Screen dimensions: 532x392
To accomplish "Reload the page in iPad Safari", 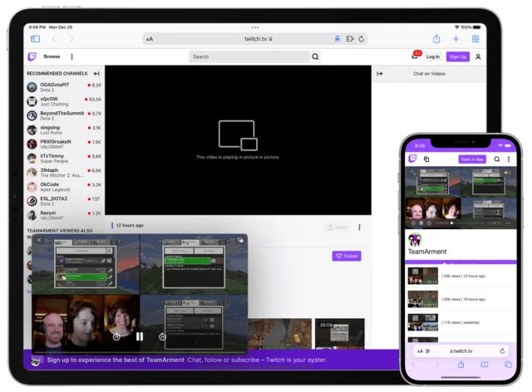I will 362,39.
